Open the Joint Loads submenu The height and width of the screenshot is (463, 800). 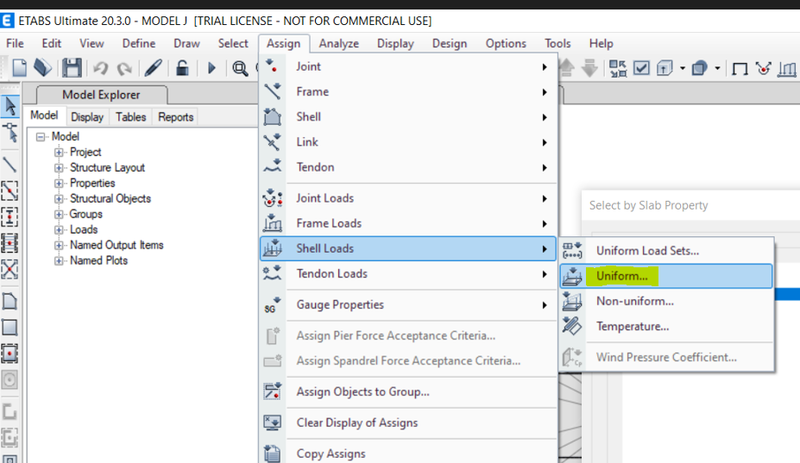(x=408, y=198)
